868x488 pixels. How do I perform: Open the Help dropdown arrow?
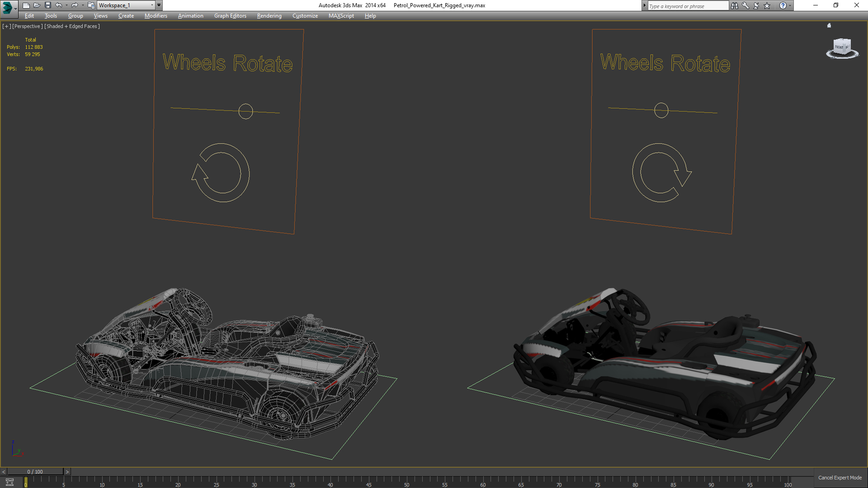790,6
